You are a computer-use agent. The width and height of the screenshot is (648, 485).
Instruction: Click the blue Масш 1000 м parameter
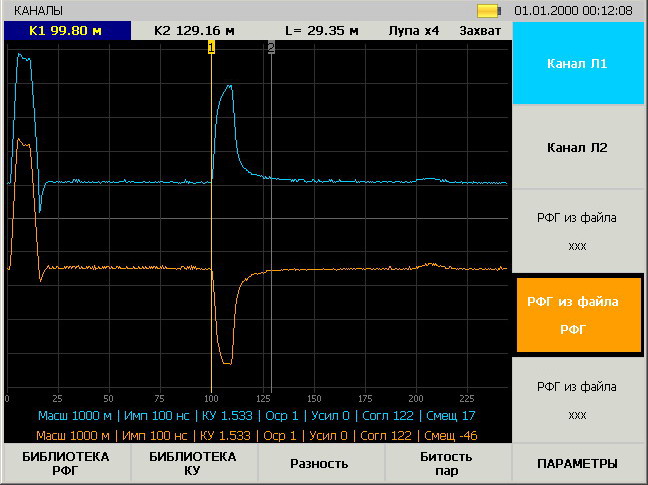coord(75,416)
